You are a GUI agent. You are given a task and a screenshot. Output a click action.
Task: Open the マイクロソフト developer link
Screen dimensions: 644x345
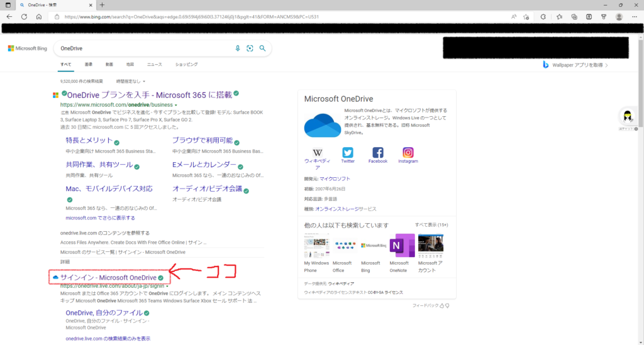coord(335,179)
